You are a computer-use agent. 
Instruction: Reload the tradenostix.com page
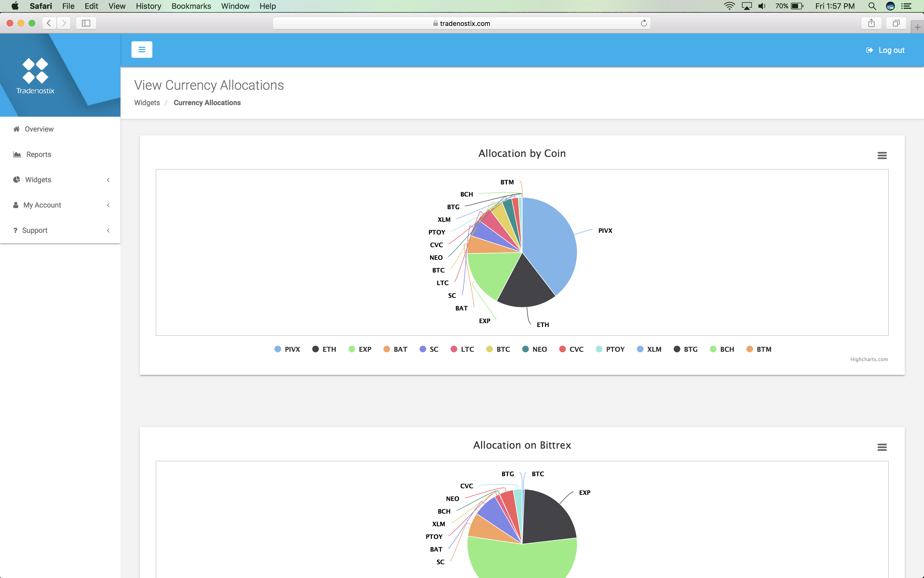[x=644, y=23]
